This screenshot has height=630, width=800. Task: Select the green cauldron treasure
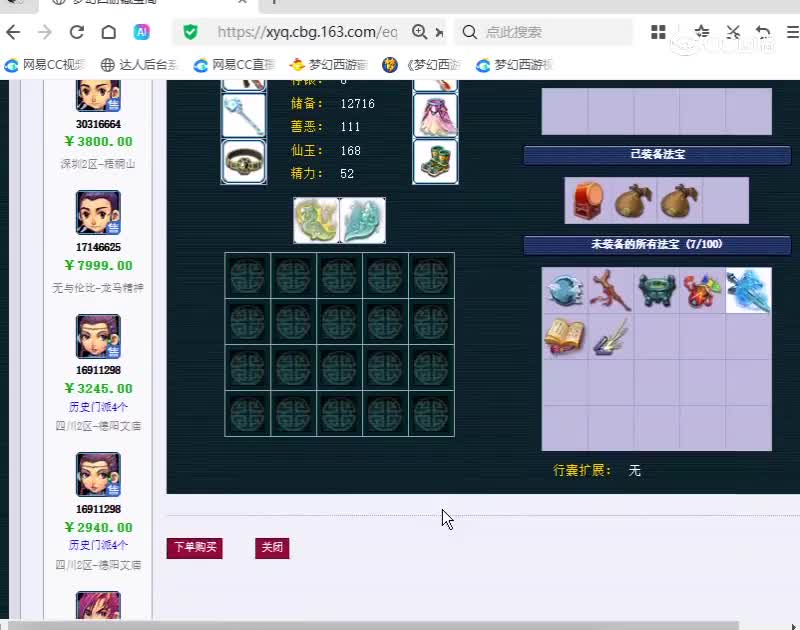[657, 290]
